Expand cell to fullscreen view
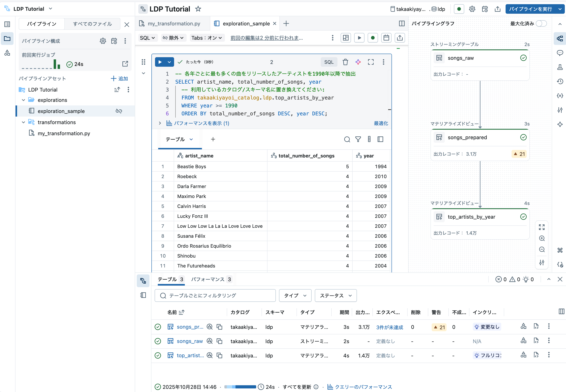Screen dimensions: 566x392 (371, 62)
